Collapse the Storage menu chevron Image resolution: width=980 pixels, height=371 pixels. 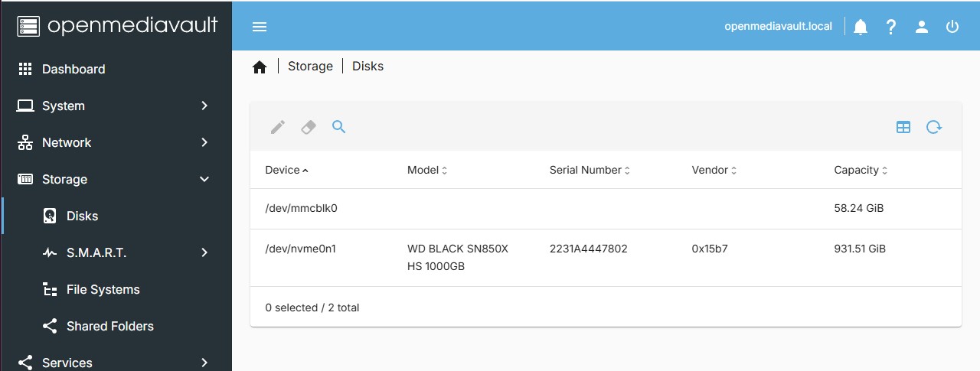(x=204, y=179)
